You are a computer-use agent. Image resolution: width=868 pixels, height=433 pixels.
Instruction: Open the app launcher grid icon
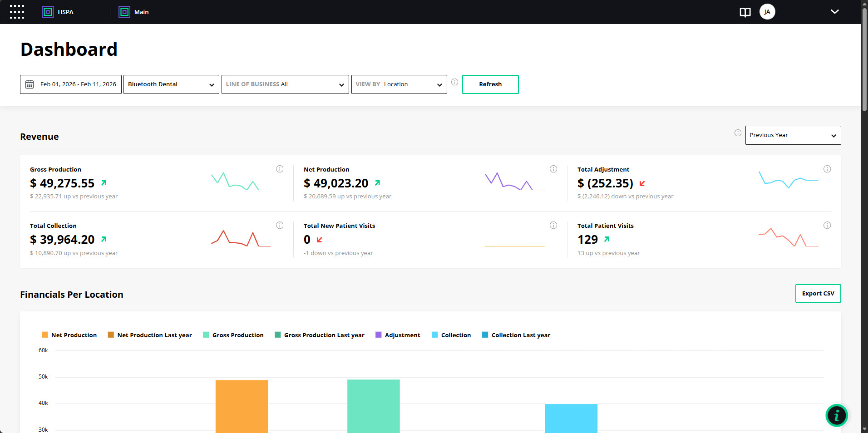(x=17, y=12)
